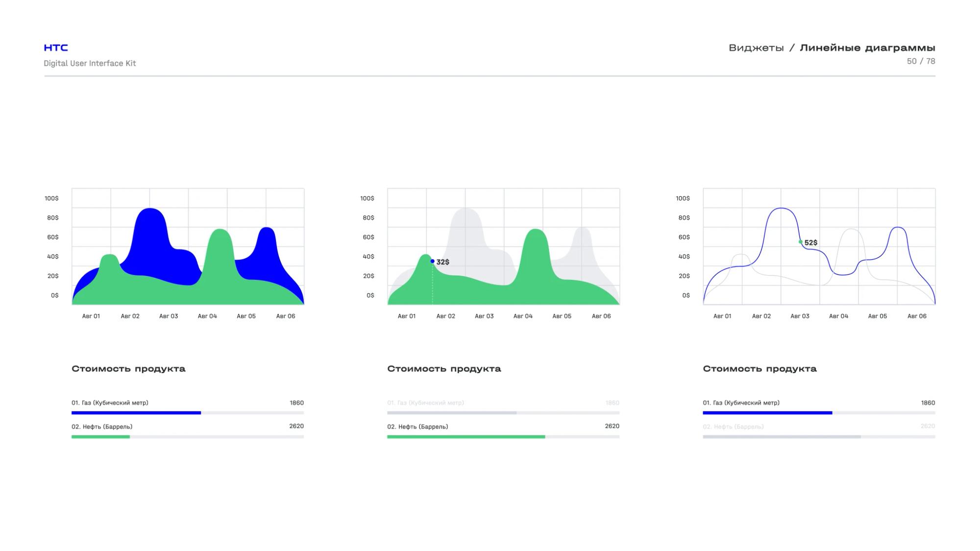Click the green Нефть progress bar under the left chart

(x=100, y=437)
